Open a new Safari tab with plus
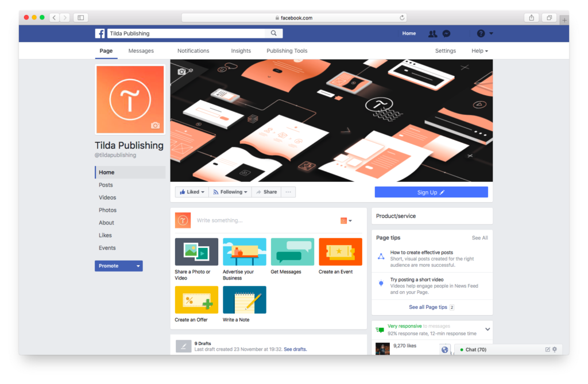The width and height of the screenshot is (588, 384). tap(564, 20)
